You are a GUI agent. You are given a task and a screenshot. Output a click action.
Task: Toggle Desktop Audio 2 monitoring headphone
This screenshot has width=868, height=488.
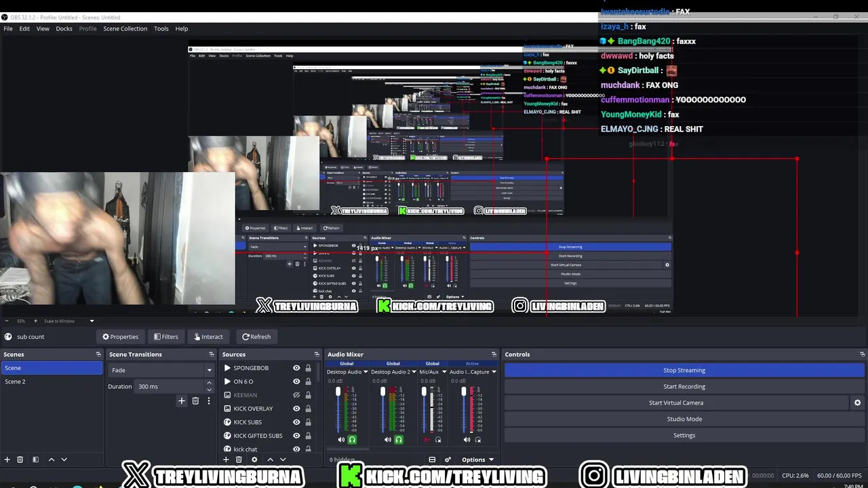(399, 440)
